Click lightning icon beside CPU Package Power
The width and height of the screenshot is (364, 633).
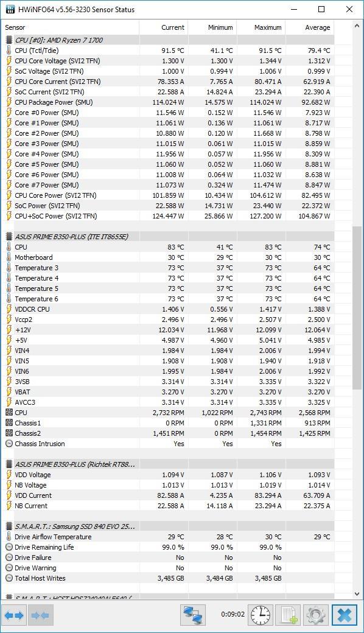click(9, 102)
